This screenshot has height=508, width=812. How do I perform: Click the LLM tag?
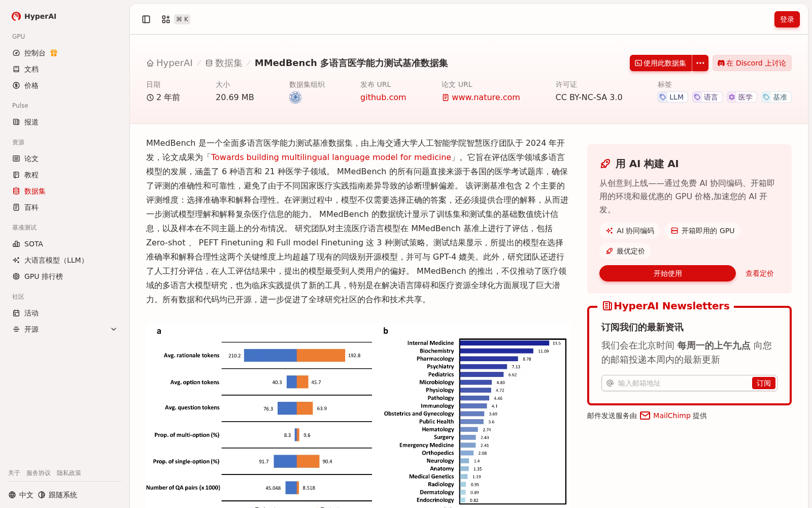coord(672,97)
